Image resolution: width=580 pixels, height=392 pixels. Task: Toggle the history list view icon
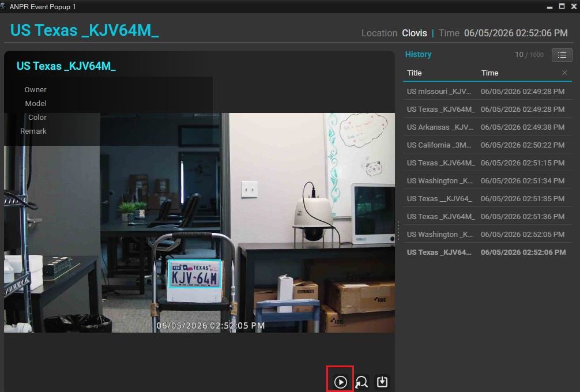562,55
